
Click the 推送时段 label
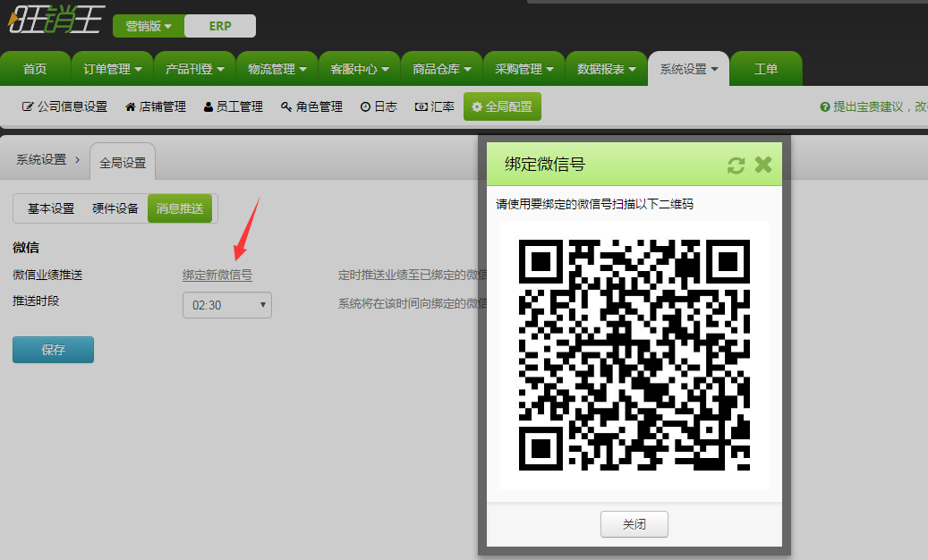click(36, 301)
